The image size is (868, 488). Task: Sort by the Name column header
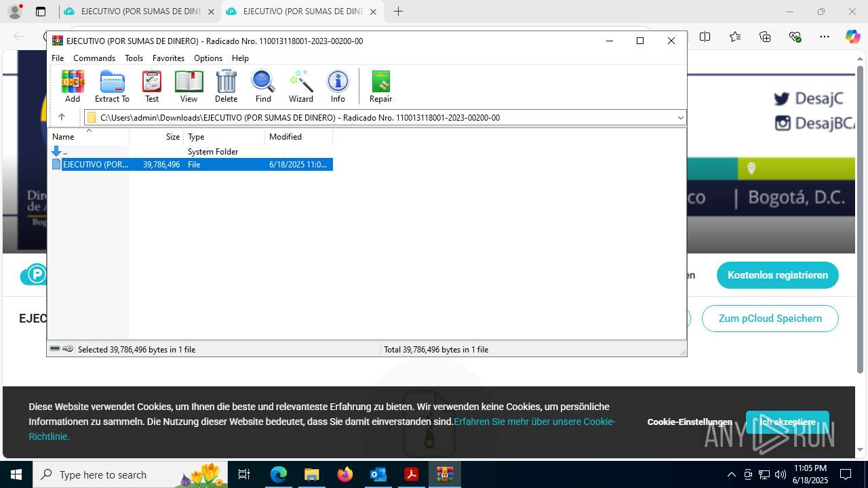click(x=89, y=137)
